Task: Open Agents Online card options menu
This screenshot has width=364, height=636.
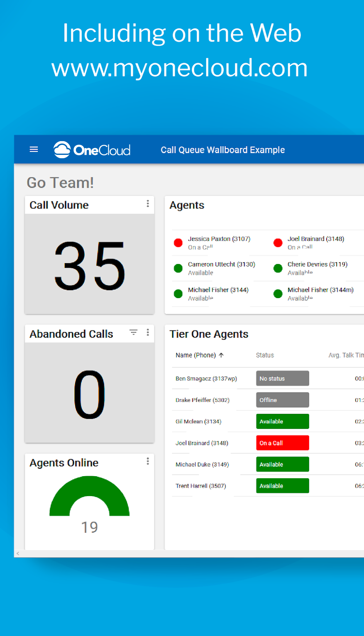Action: [148, 461]
